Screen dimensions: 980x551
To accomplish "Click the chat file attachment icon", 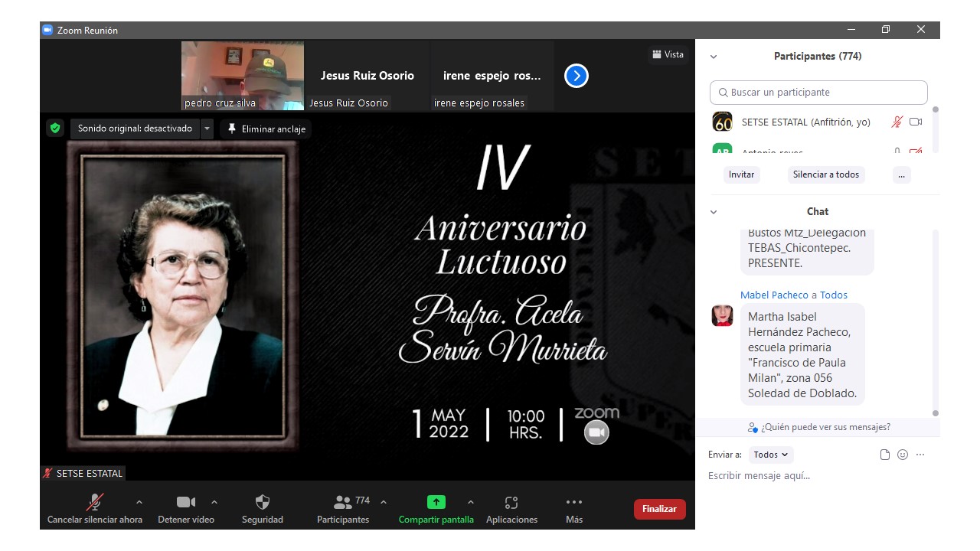I will [885, 455].
